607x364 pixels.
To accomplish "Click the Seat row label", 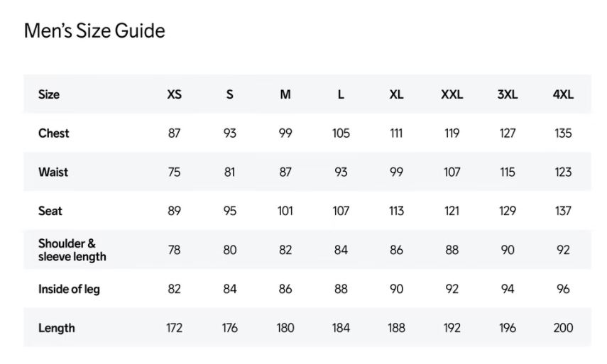I will pos(50,211).
